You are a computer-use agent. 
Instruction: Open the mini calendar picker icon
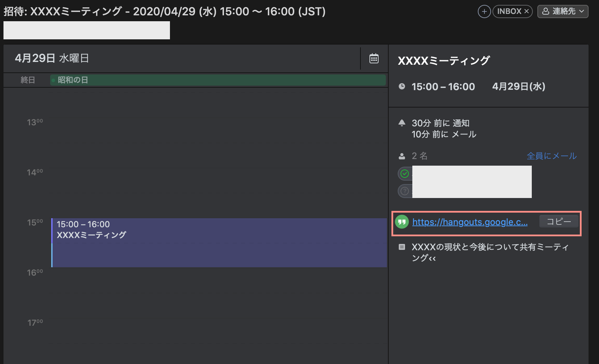coord(374,58)
